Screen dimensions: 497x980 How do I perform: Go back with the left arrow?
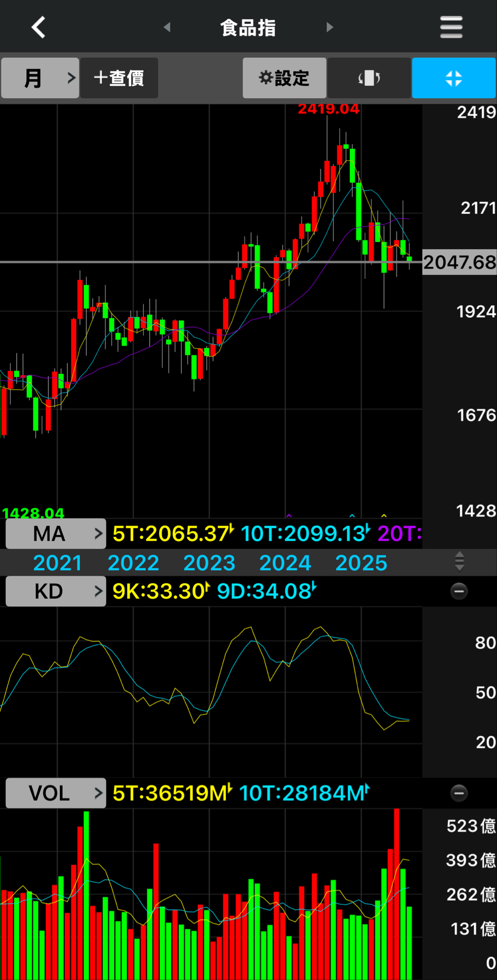pos(38,27)
